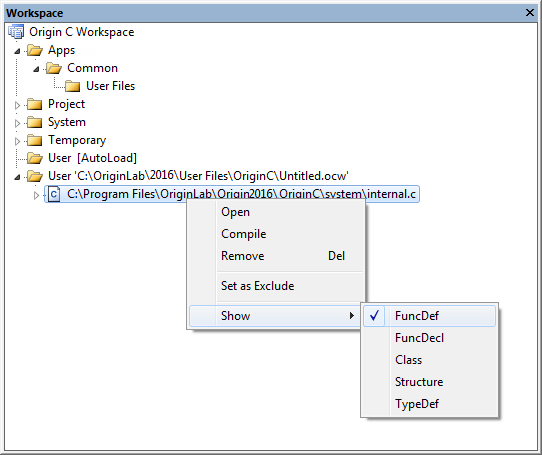
Task: Close the Workspace panel
Action: (x=530, y=13)
